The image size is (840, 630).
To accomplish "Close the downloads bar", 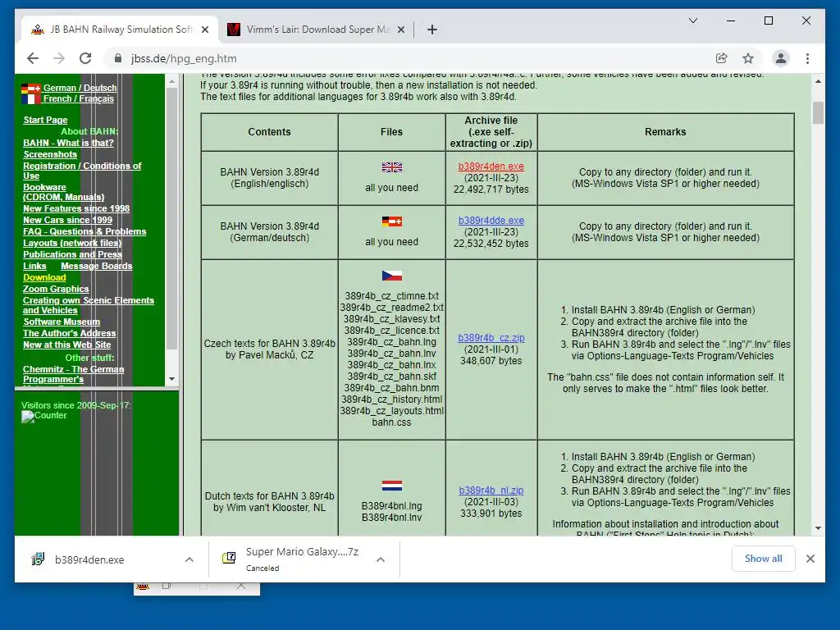I will tap(810, 559).
